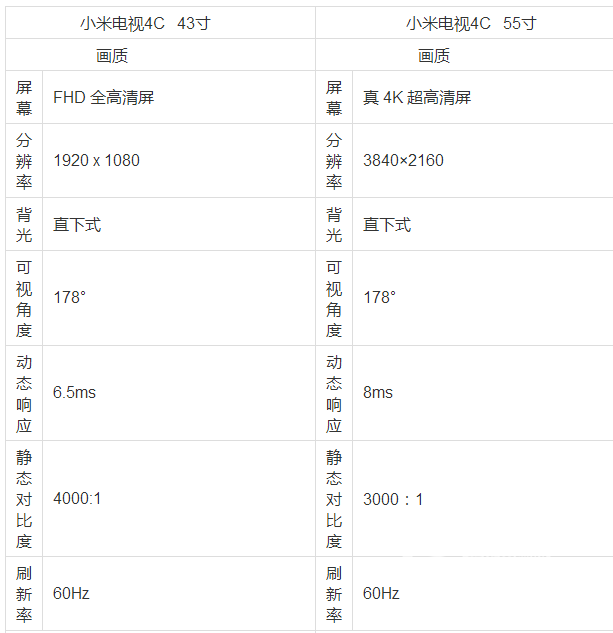The height and width of the screenshot is (633, 613).
Task: Click the 8ms response time value
Action: pyautogui.click(x=378, y=393)
